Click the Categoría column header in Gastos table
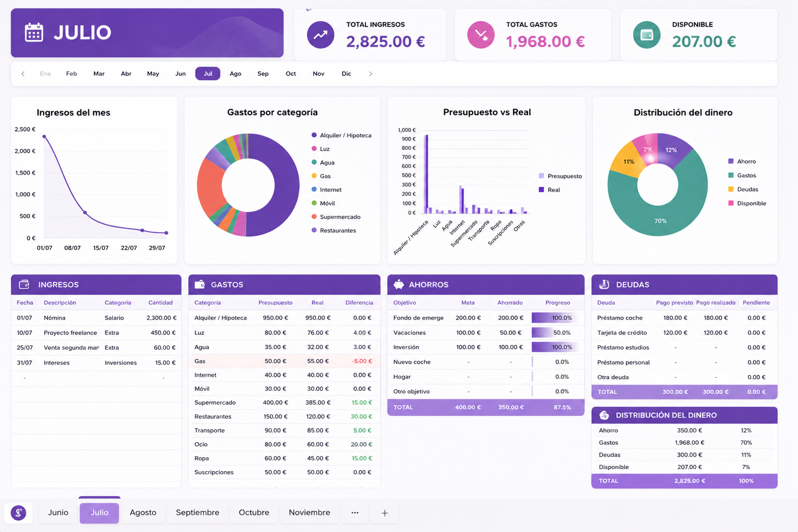The height and width of the screenshot is (532, 798). pyautogui.click(x=207, y=303)
